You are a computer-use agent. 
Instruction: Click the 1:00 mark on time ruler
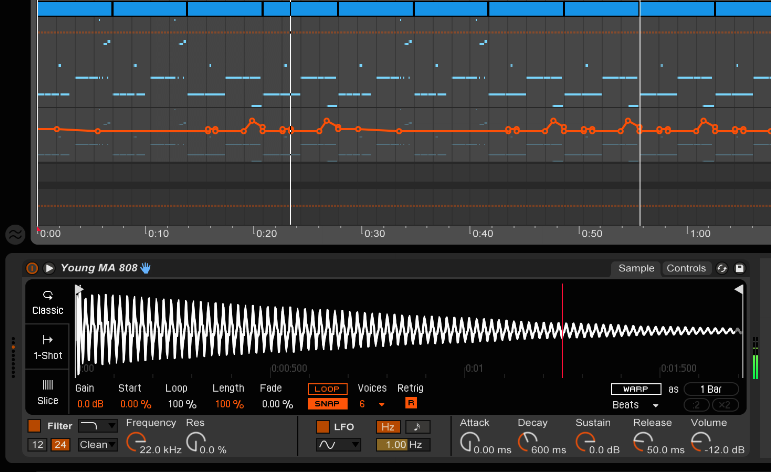[700, 234]
